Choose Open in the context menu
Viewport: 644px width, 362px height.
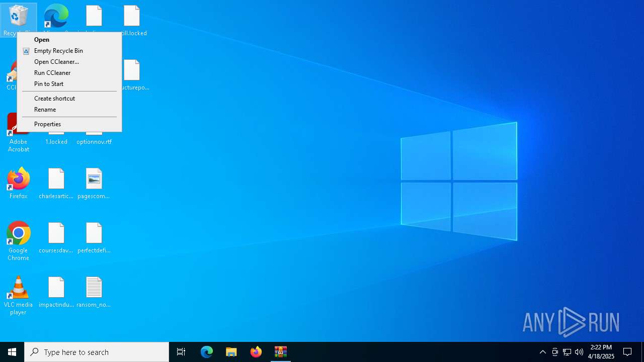69,40
